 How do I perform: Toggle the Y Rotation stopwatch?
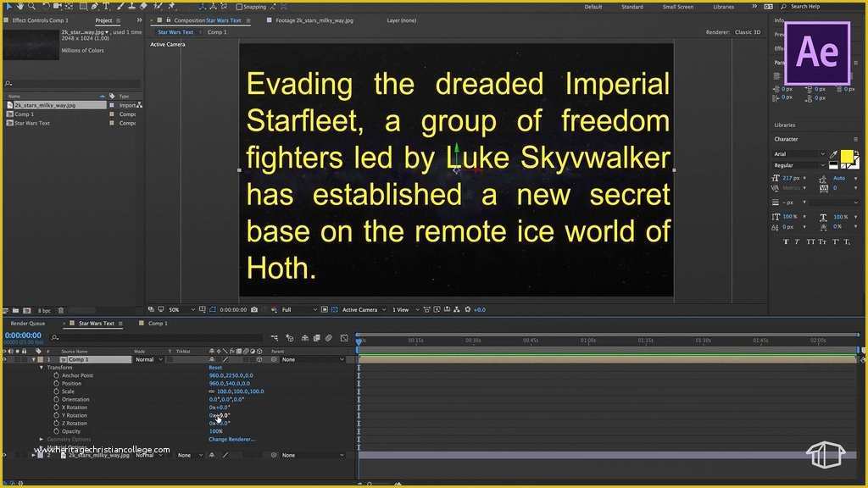(57, 415)
